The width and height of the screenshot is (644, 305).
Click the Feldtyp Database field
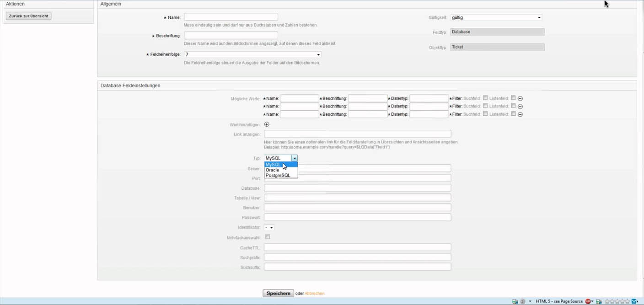click(x=497, y=32)
